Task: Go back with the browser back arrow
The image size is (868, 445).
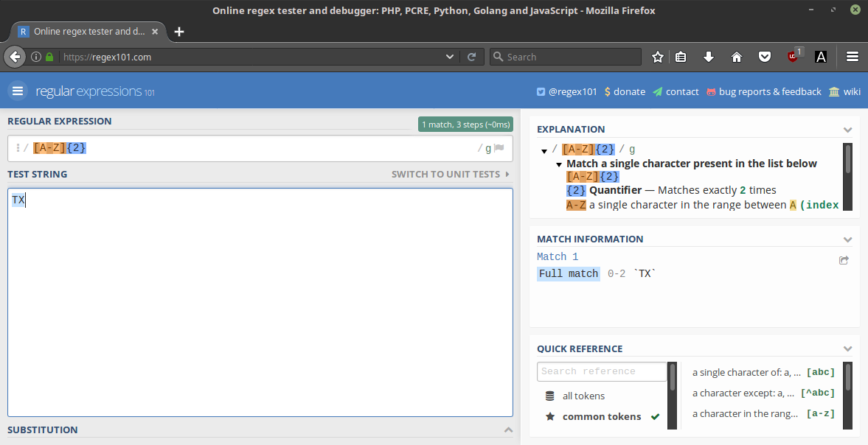Action: coord(15,57)
